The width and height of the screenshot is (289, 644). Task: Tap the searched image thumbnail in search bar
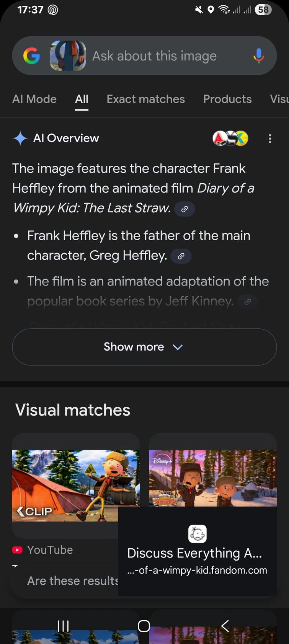(x=68, y=56)
